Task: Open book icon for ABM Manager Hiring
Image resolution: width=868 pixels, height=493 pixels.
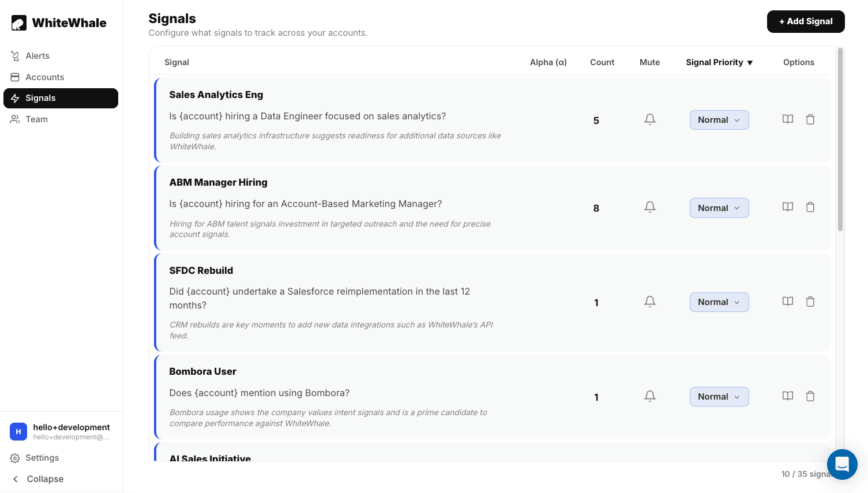Action: [788, 207]
